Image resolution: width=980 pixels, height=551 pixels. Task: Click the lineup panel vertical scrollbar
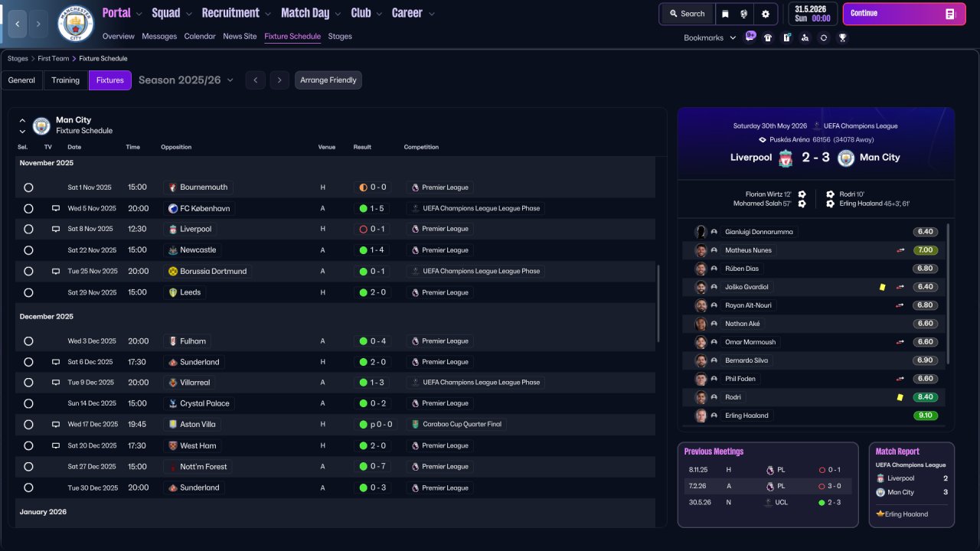pyautogui.click(x=949, y=294)
